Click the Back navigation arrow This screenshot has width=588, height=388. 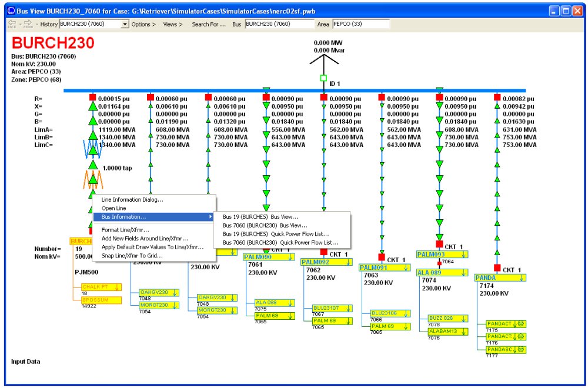point(12,24)
